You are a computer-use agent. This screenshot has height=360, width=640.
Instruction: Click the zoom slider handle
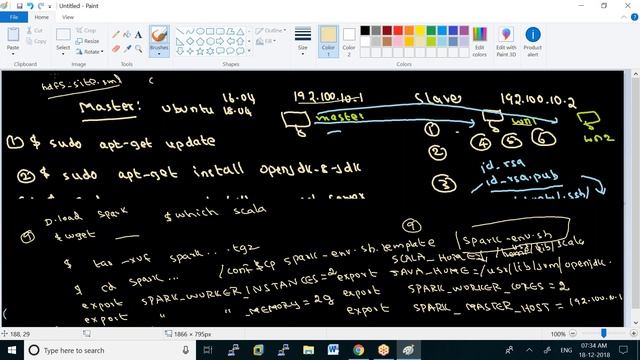tap(604, 333)
